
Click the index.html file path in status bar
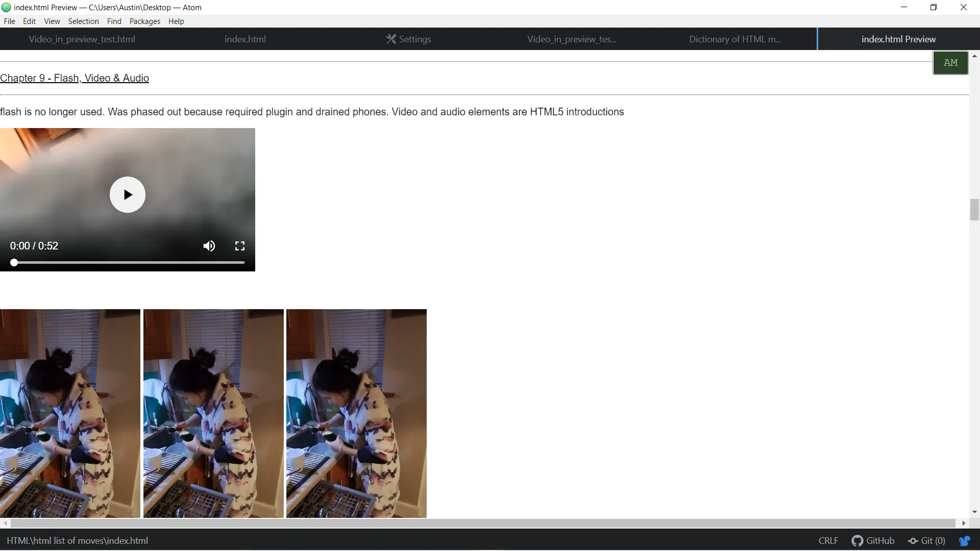[x=77, y=541]
